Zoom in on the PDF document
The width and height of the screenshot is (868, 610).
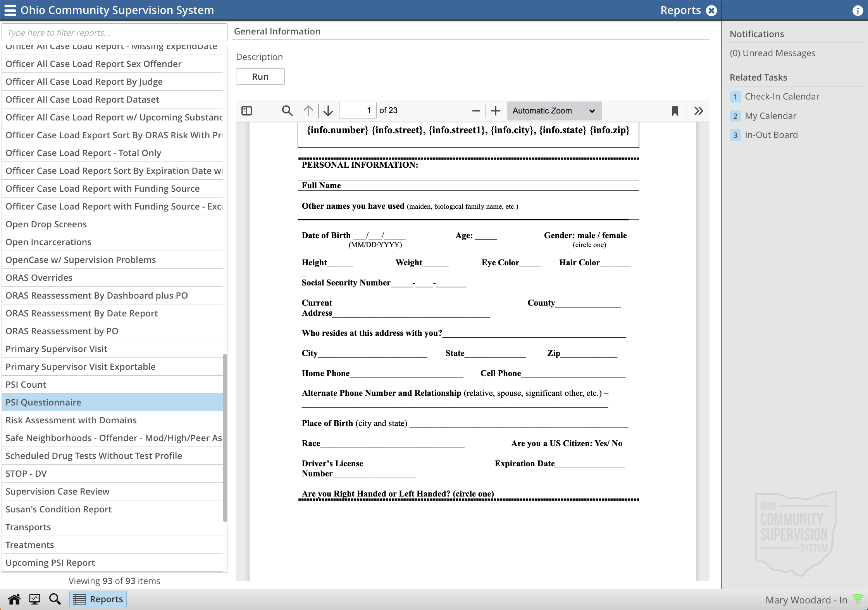[496, 110]
